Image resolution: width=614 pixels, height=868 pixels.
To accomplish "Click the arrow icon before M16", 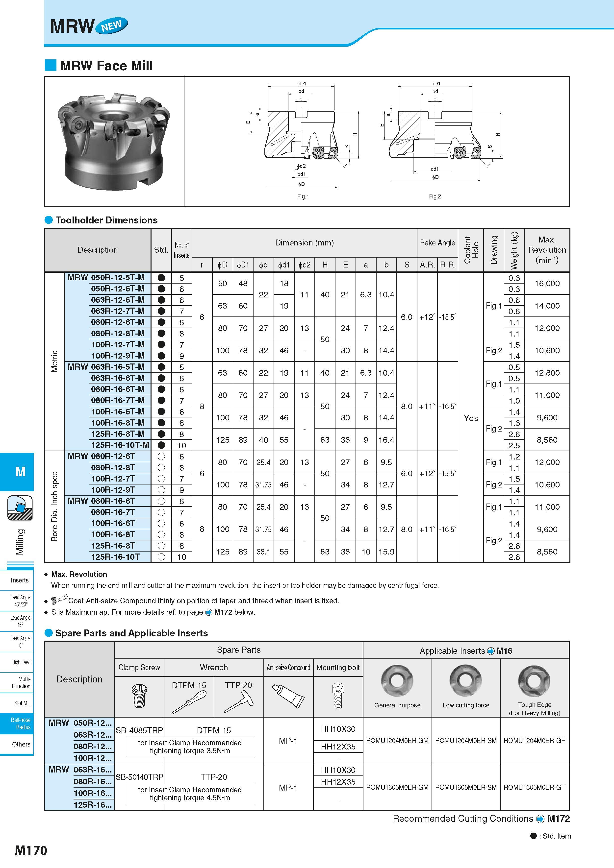I will (491, 651).
